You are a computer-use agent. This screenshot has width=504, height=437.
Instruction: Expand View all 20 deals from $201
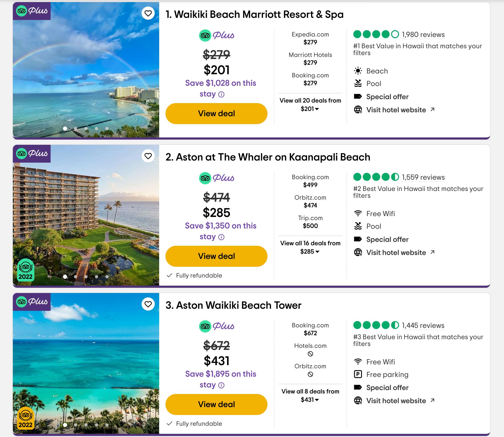tap(310, 105)
